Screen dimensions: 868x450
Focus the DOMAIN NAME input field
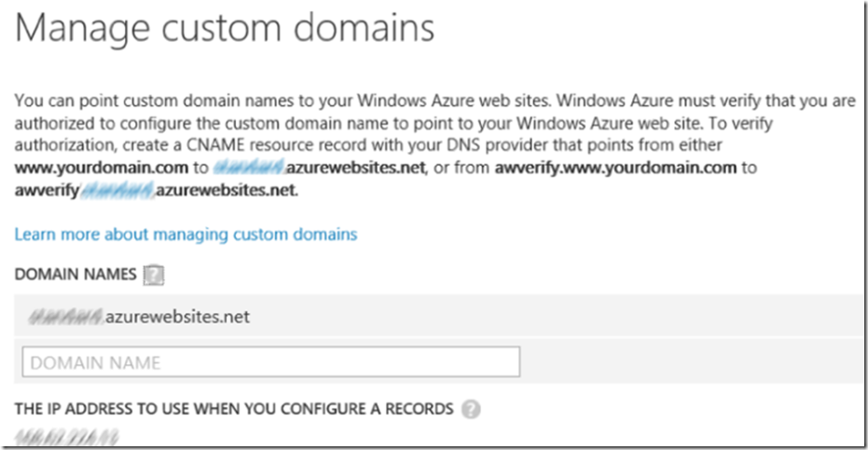point(270,362)
